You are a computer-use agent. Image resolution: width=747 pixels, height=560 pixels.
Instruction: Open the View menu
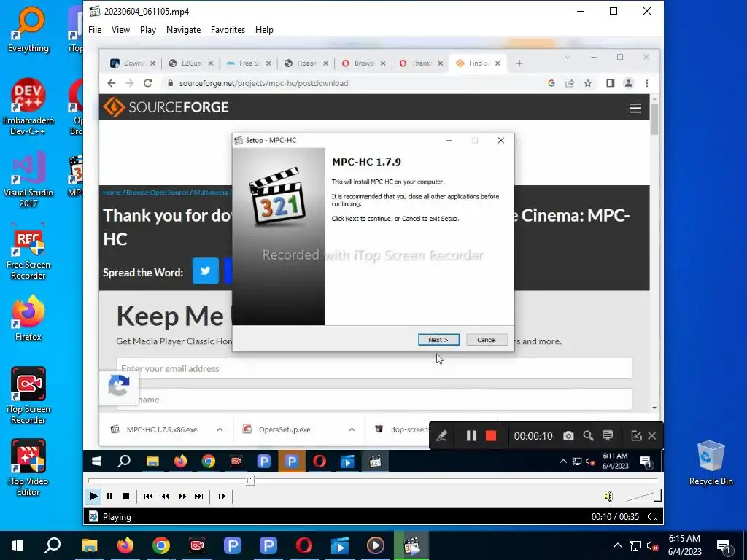[120, 29]
